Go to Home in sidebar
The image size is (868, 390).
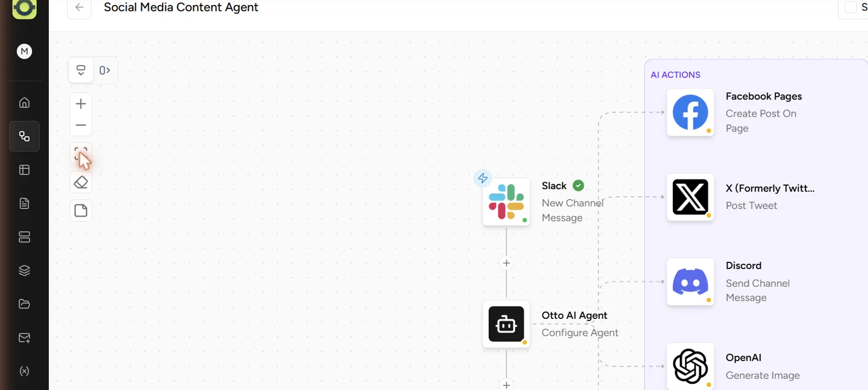[24, 103]
